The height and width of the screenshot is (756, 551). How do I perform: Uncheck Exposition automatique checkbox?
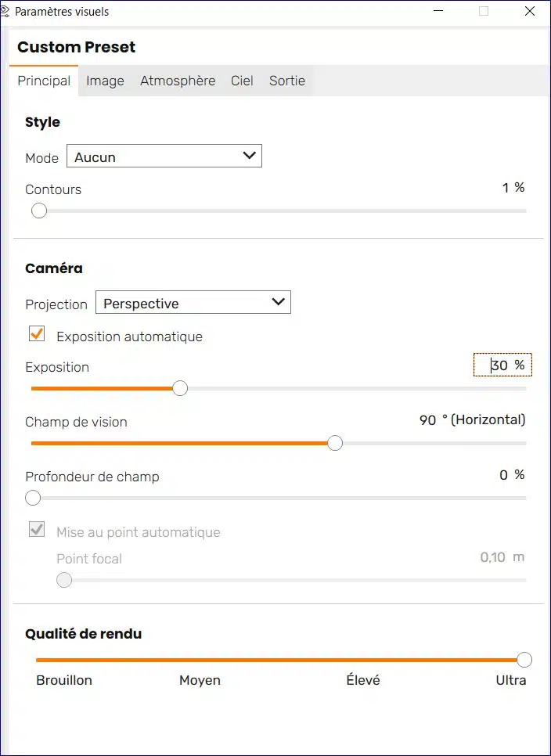click(x=37, y=334)
